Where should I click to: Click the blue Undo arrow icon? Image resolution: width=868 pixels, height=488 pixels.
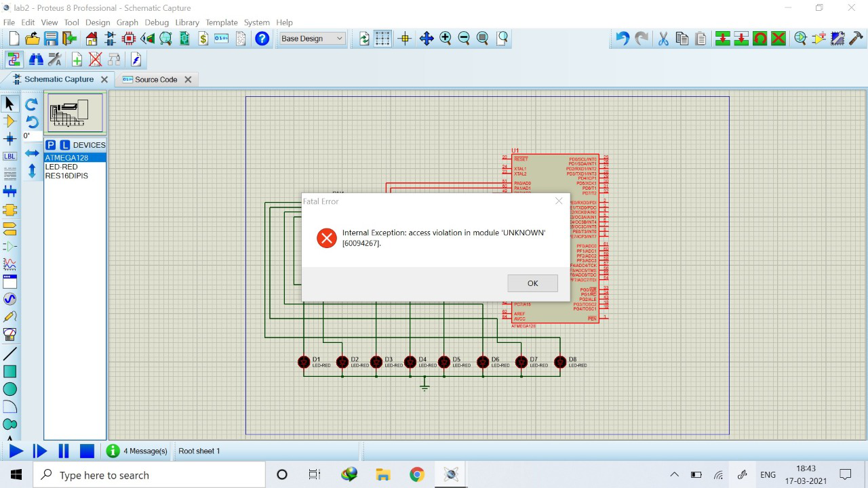pos(622,39)
